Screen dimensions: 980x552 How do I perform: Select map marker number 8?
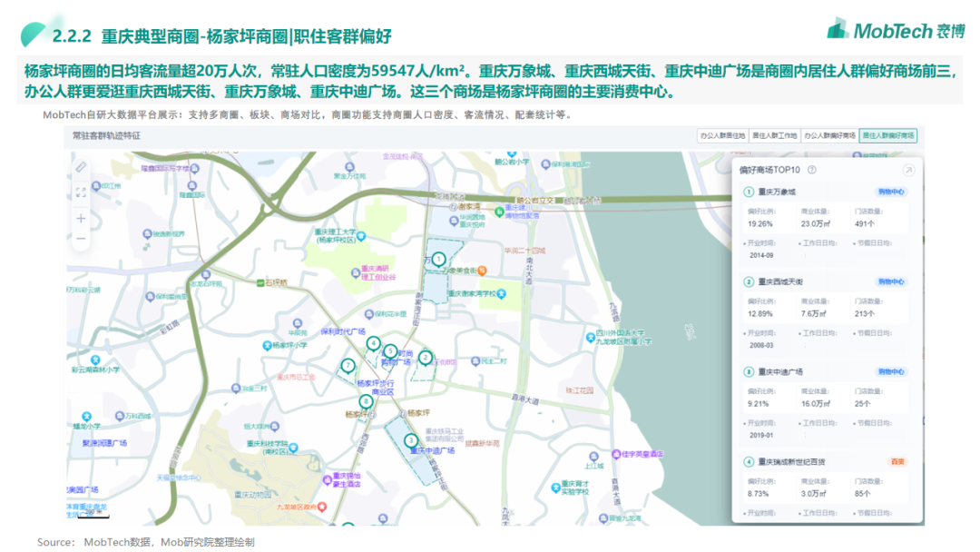(x=366, y=401)
